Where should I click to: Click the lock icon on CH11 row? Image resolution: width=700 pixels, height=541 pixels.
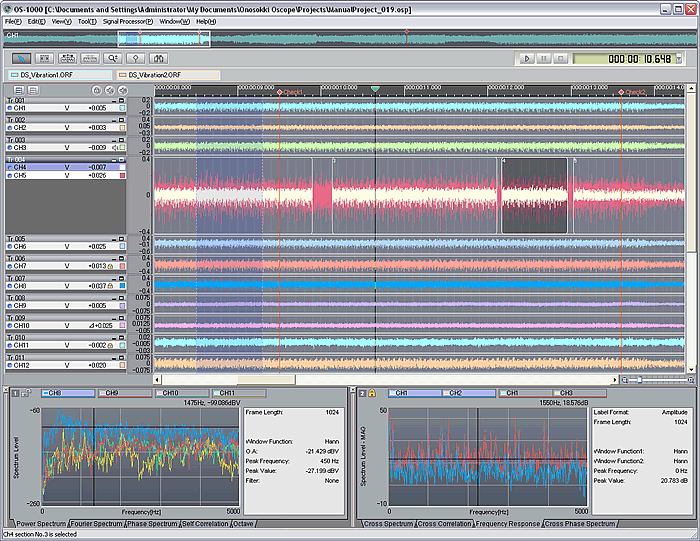(x=110, y=345)
